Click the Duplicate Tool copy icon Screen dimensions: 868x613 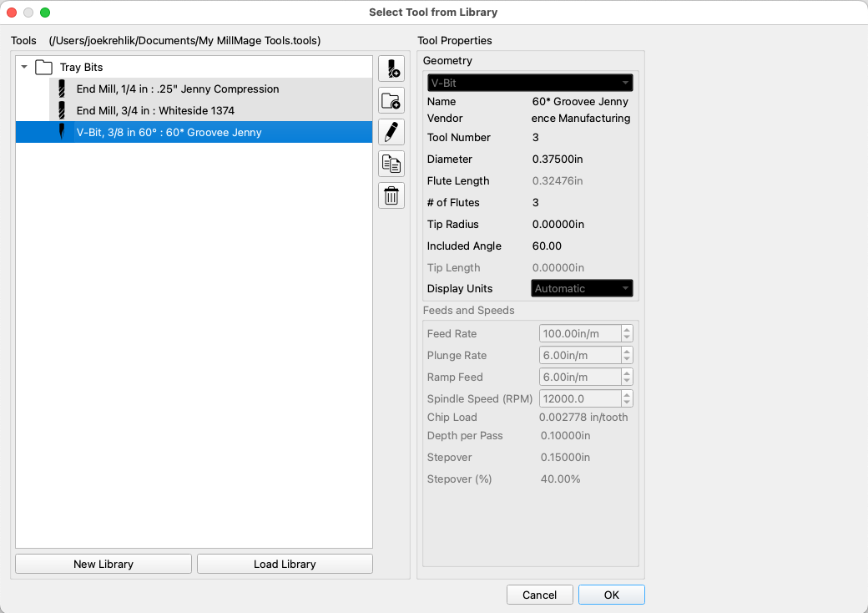(x=391, y=164)
